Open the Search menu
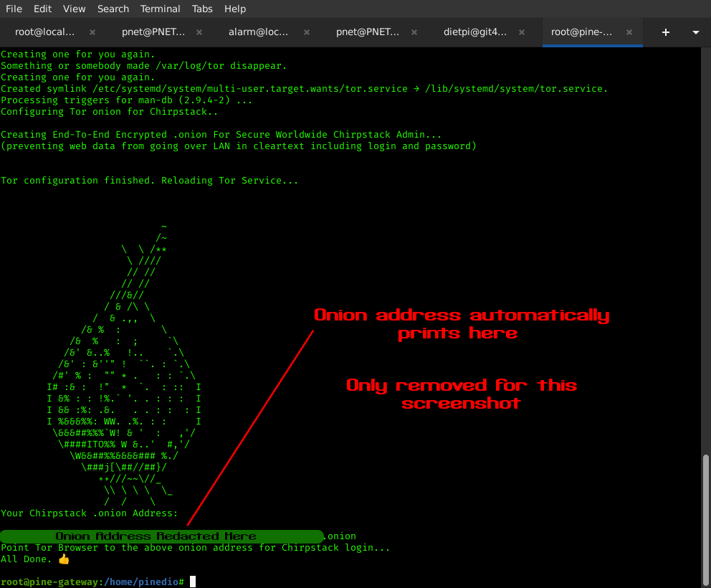This screenshot has height=588, width=711. pos(113,9)
